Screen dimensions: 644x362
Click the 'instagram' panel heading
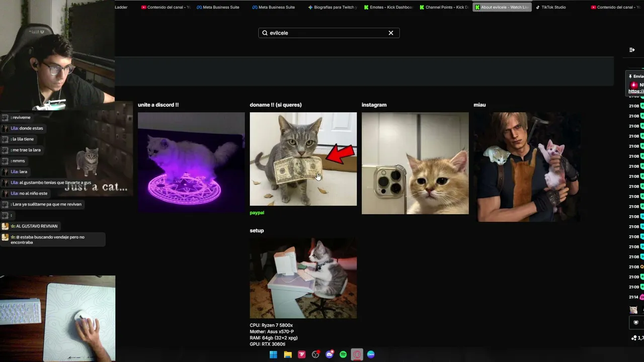pos(374,105)
